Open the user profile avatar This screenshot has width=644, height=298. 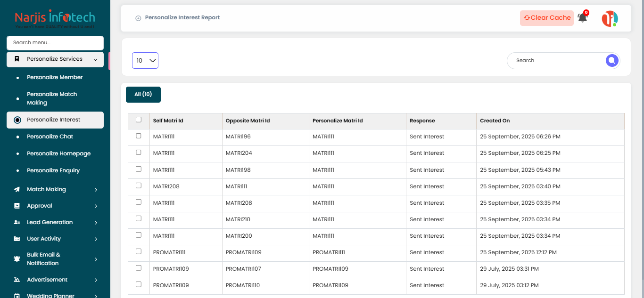[x=610, y=18]
